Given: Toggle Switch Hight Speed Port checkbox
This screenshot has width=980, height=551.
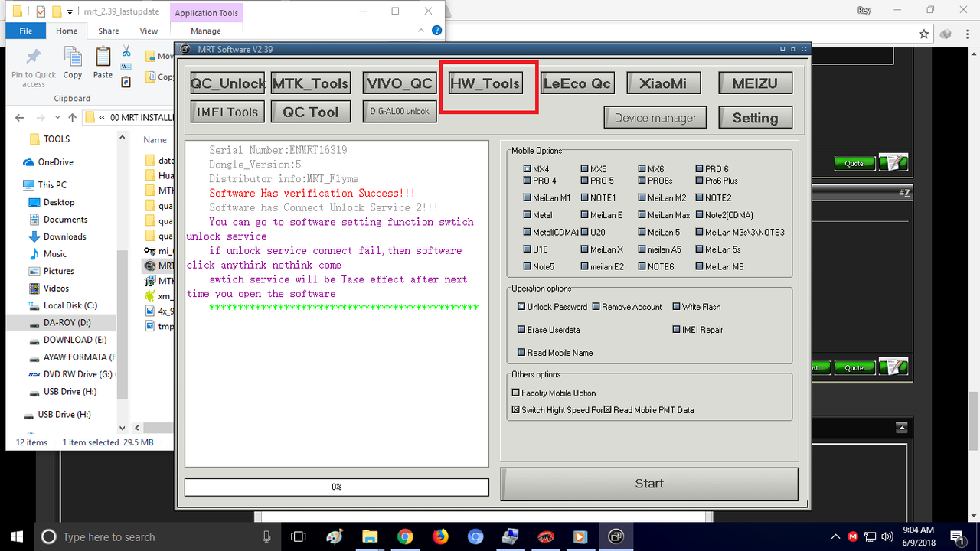Looking at the screenshot, I should [x=557, y=410].
